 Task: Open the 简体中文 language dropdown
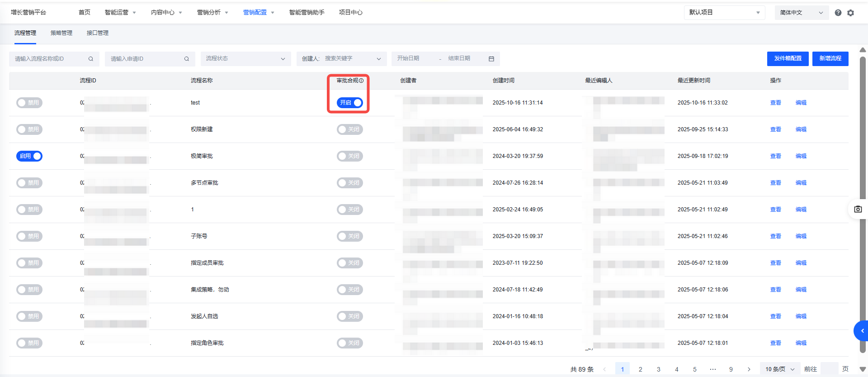(802, 13)
